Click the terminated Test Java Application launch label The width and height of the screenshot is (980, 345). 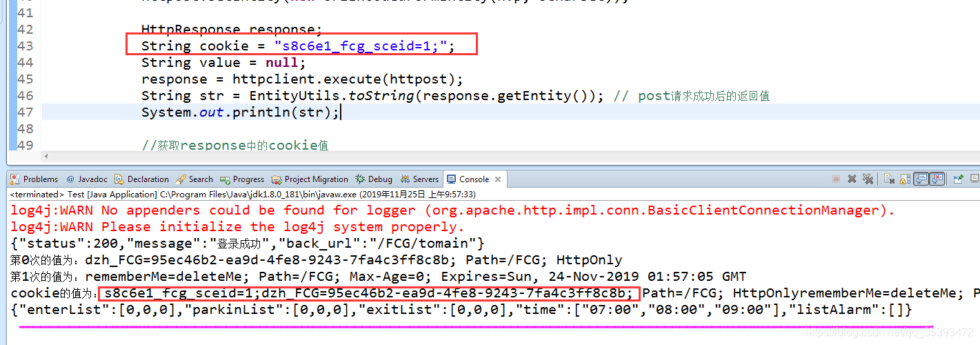pos(243,195)
